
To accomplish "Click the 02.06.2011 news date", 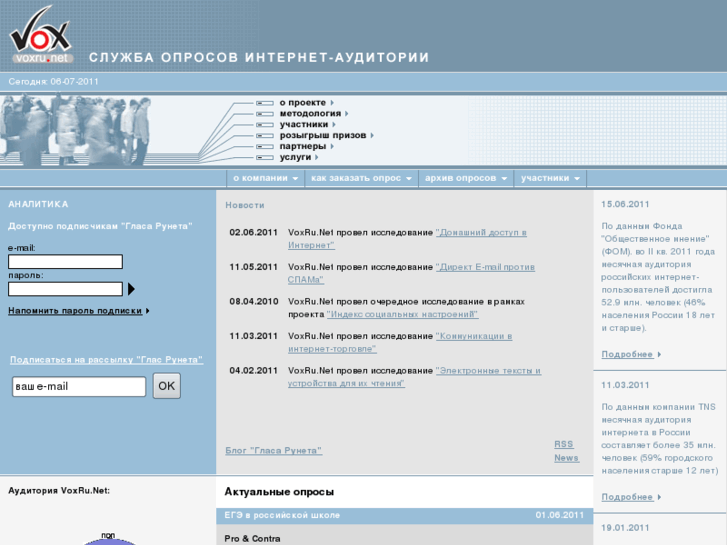I will coord(254,232).
